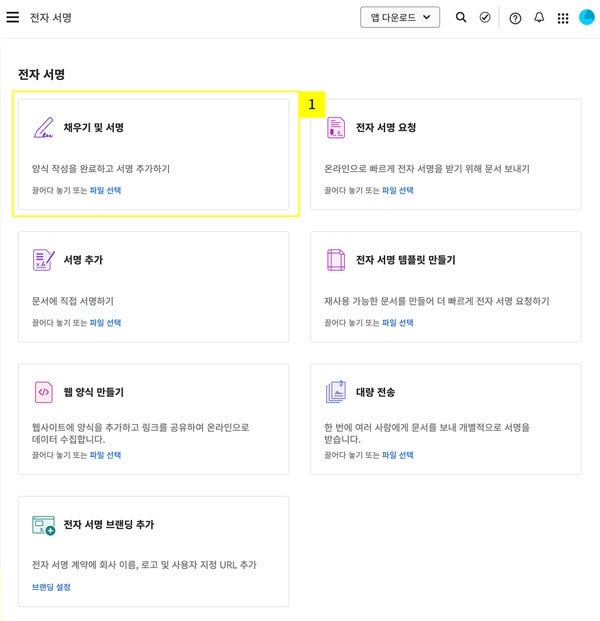Click description 문서에 직접 서명하기
This screenshot has width=600, height=621.
tap(73, 301)
